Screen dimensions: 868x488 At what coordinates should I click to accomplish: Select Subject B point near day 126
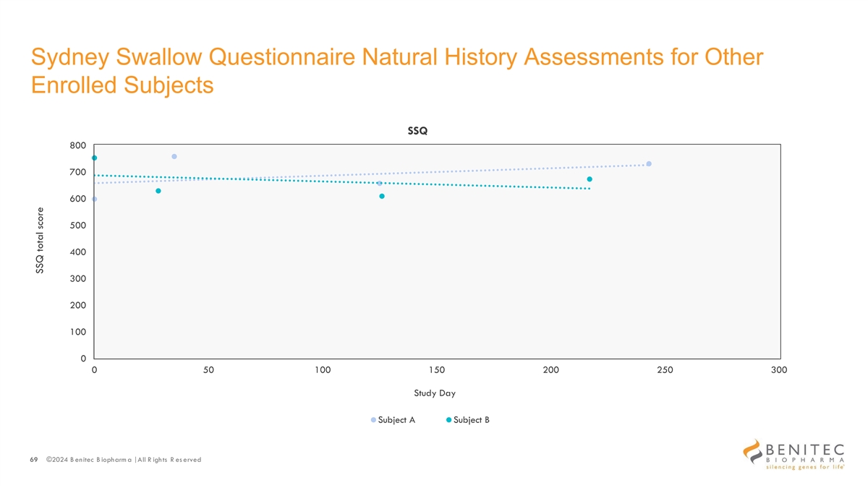382,196
